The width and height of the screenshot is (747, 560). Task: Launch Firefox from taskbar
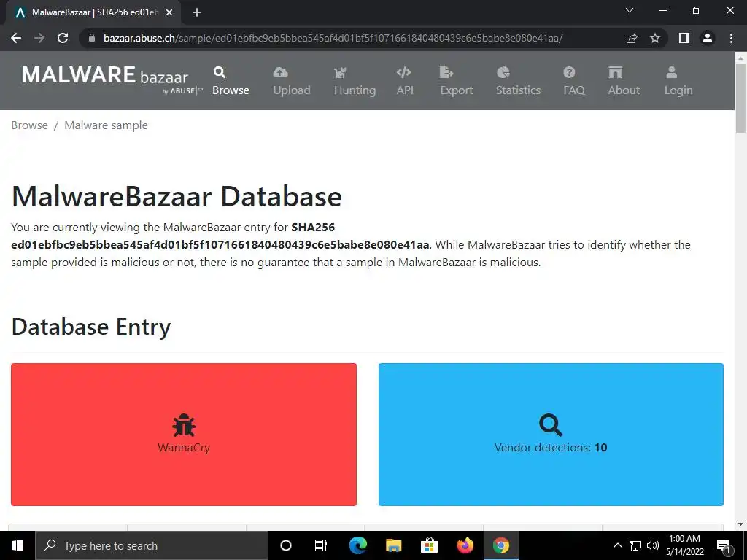pos(465,545)
